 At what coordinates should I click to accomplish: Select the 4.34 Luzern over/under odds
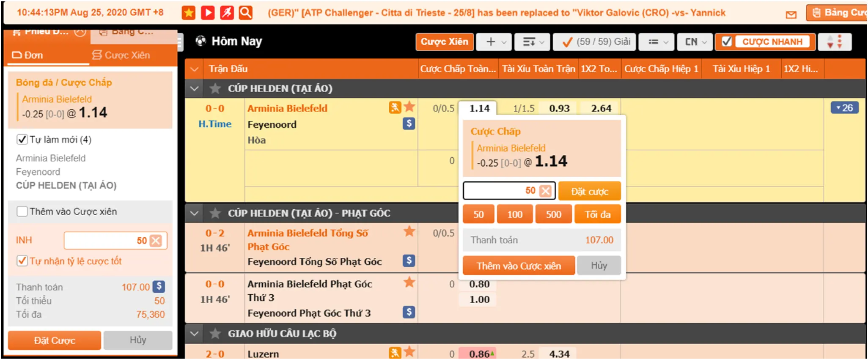pos(559,354)
